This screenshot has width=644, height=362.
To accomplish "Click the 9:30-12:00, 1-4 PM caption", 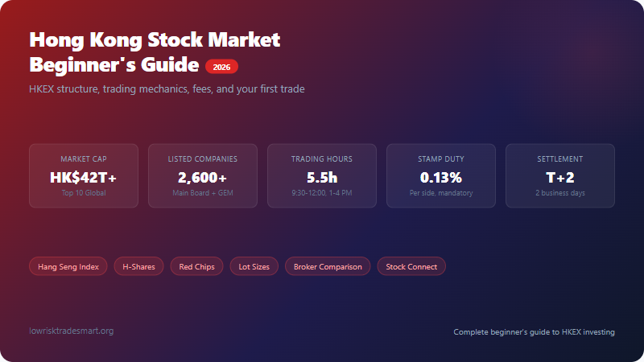I will point(322,193).
